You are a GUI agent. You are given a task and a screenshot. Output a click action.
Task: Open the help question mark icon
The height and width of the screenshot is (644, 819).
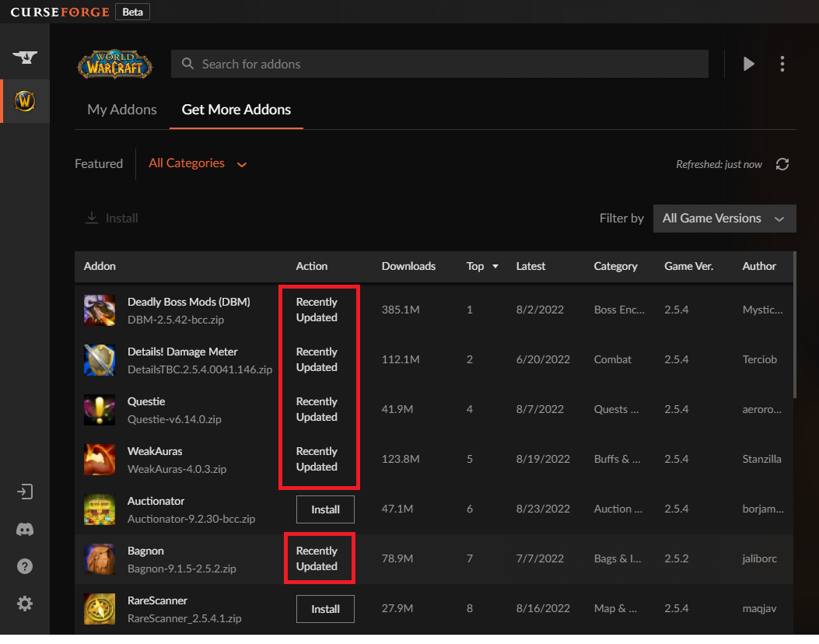coord(25,566)
